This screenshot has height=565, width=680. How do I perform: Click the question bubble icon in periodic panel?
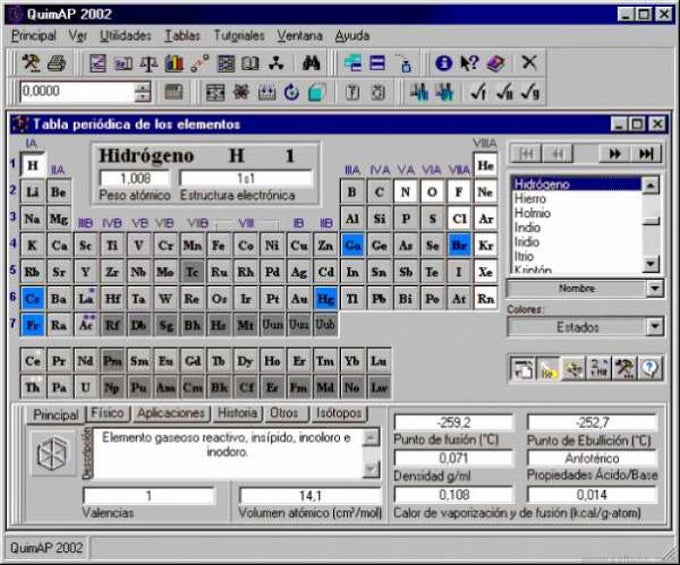pos(649,369)
